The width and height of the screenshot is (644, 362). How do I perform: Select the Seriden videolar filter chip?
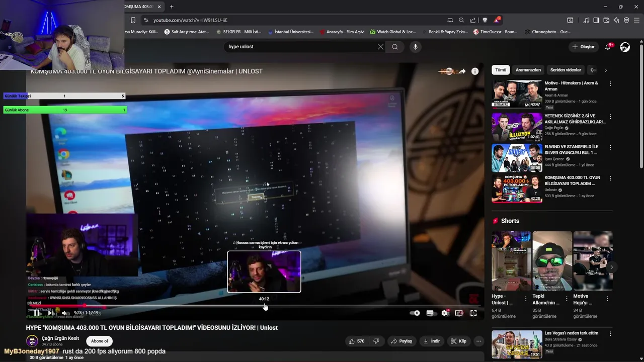point(566,70)
